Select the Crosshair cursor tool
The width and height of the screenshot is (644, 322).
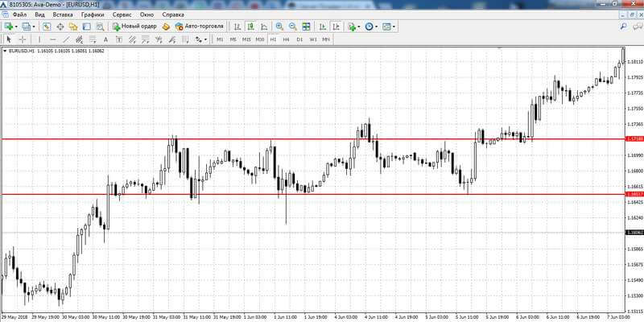click(x=23, y=39)
